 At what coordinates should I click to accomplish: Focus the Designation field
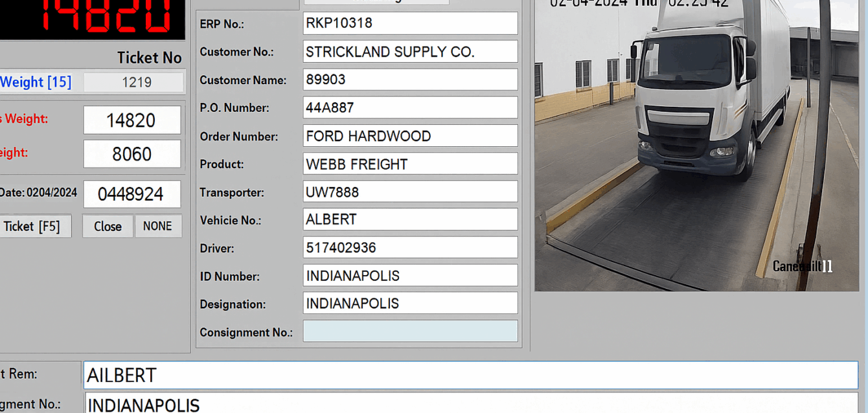[410, 304]
